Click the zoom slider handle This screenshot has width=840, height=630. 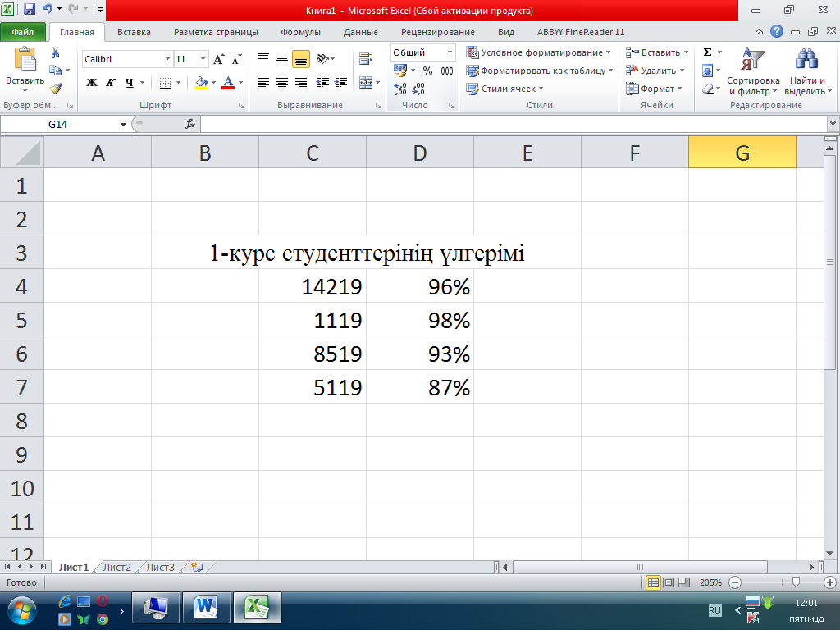[x=796, y=582]
